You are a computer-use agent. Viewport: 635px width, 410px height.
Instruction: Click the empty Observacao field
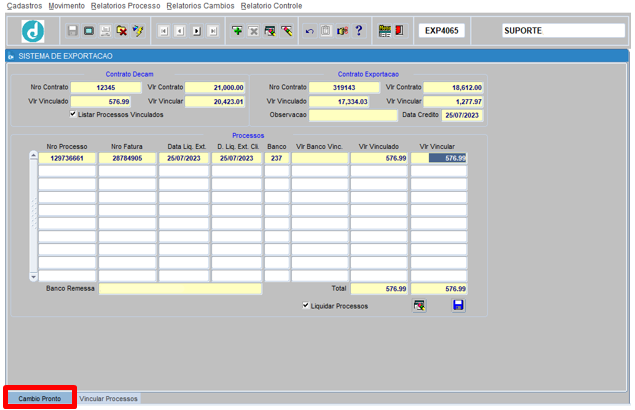click(x=353, y=115)
